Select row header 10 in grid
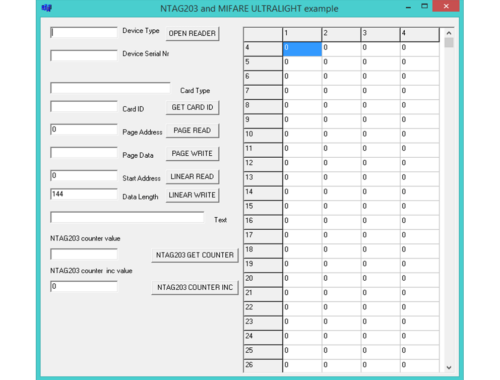Screen dimensions: 500x380 [x=263, y=135]
